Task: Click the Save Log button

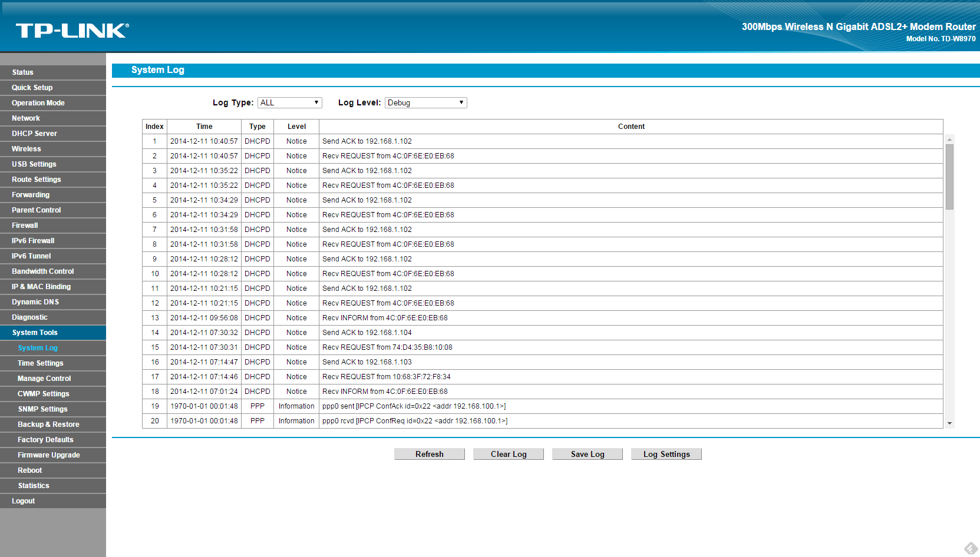Action: coord(588,454)
